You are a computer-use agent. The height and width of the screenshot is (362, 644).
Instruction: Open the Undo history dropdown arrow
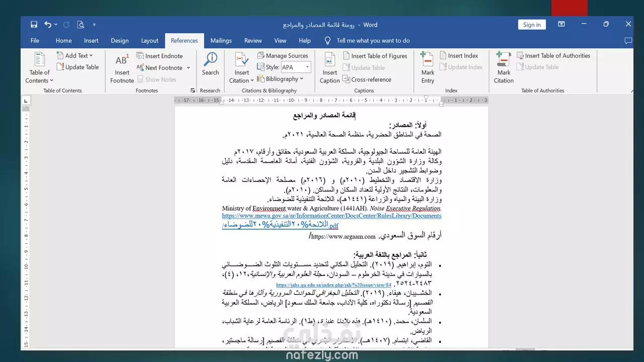click(56, 24)
